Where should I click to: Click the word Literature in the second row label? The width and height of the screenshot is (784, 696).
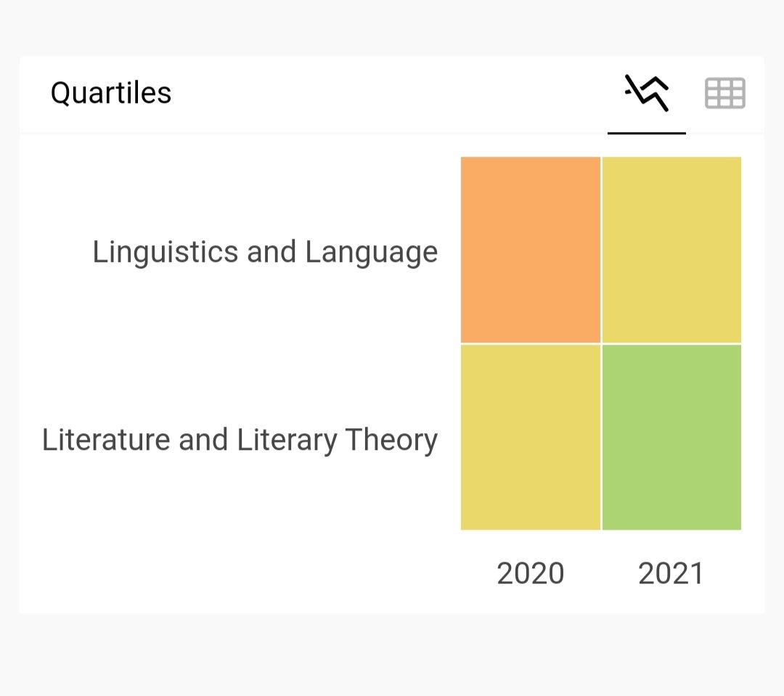(x=106, y=440)
